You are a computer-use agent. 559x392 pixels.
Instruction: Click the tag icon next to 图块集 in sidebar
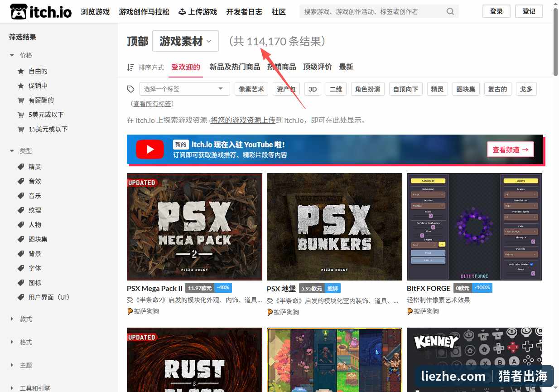(x=20, y=239)
